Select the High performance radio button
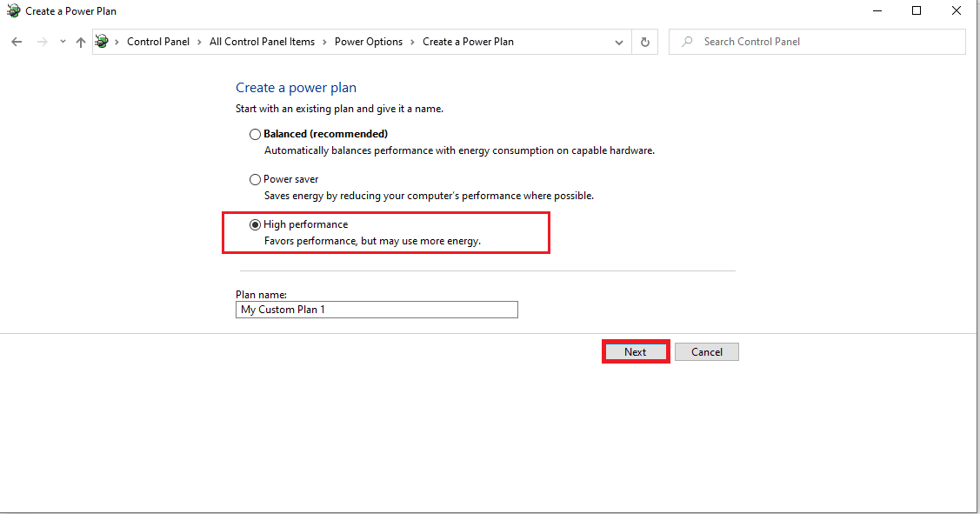The image size is (980, 514). point(255,224)
